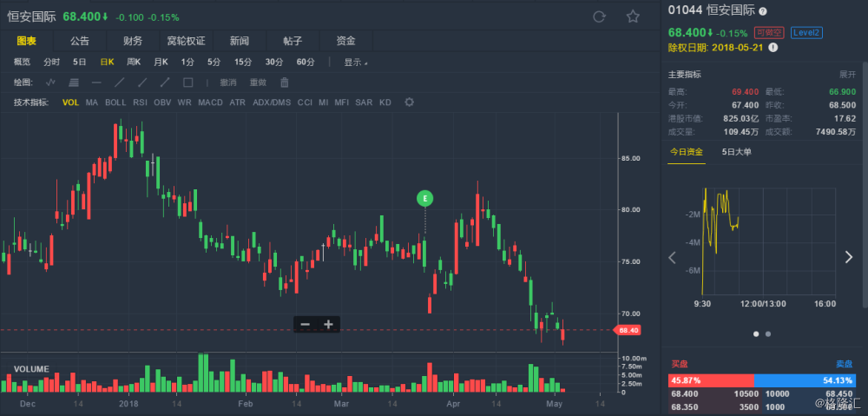The image size is (868, 416).
Task: Click the 可做空 badge
Action: pos(769,33)
